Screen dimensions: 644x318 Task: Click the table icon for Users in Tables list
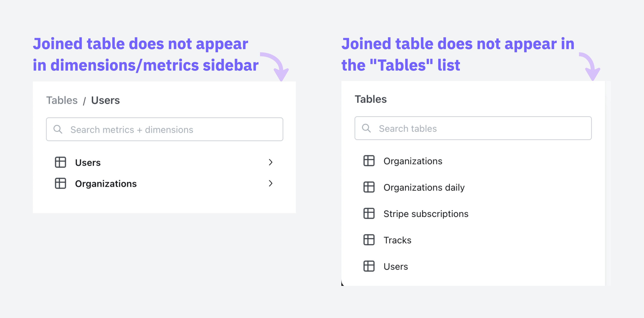pos(369,266)
